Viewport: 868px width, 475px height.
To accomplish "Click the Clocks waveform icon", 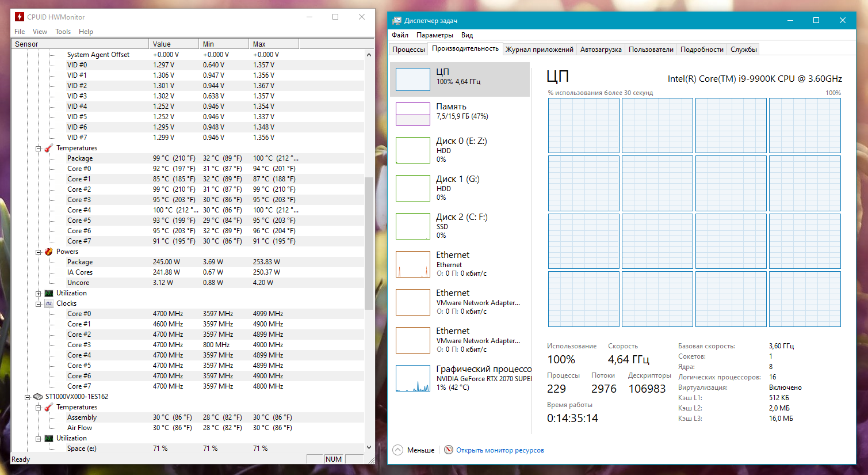I will [49, 303].
